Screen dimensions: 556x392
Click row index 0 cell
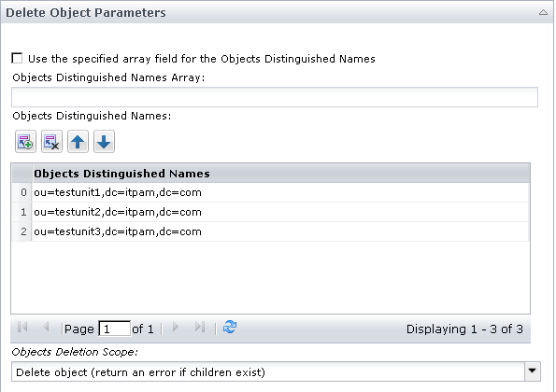22,192
